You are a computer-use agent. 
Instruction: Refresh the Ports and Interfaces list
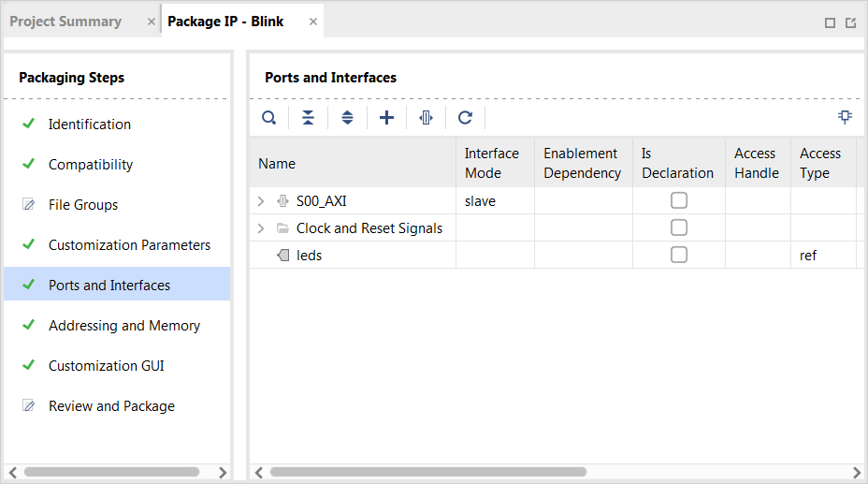coord(465,117)
